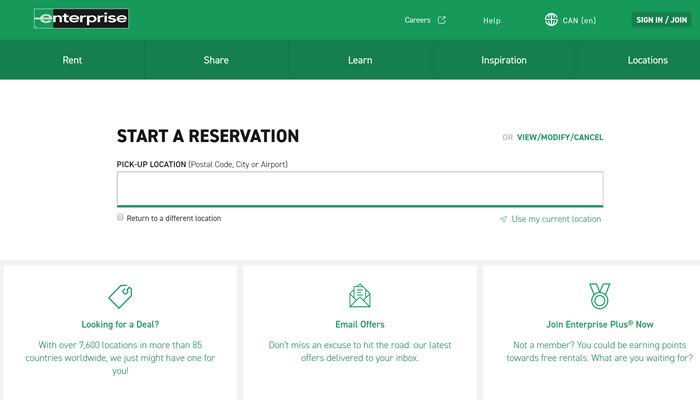
Task: Expand the Rent menu
Action: point(72,60)
